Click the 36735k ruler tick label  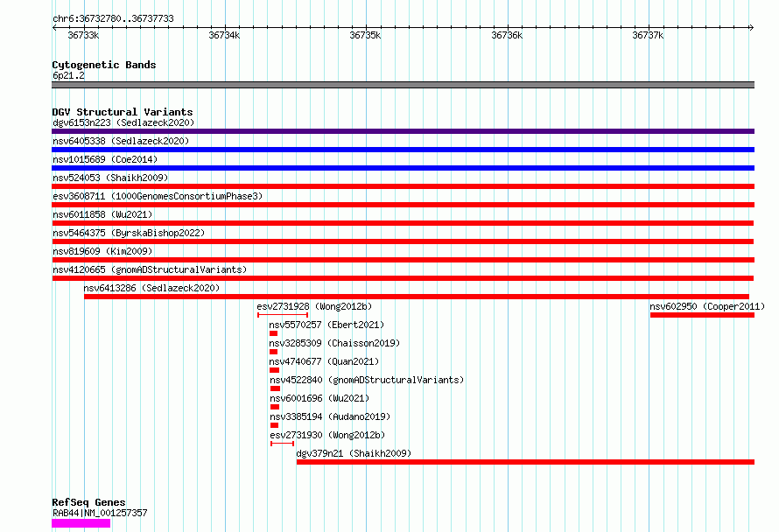[365, 35]
